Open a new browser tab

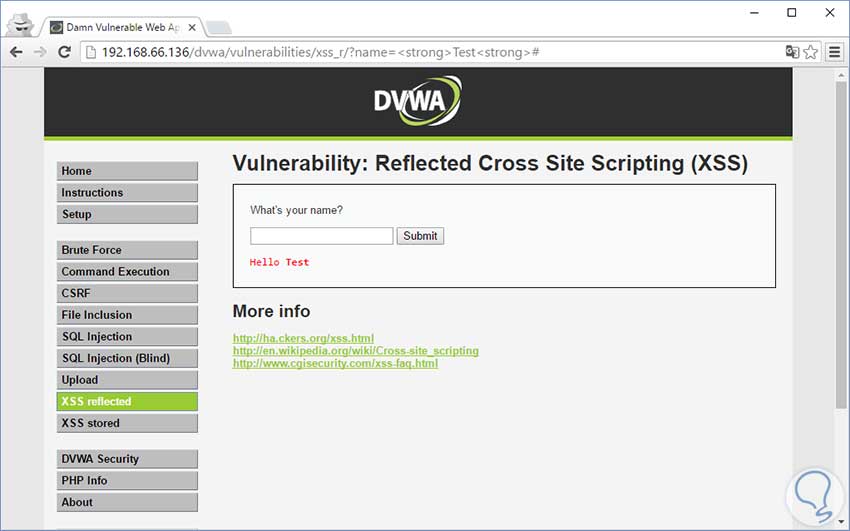(219, 27)
